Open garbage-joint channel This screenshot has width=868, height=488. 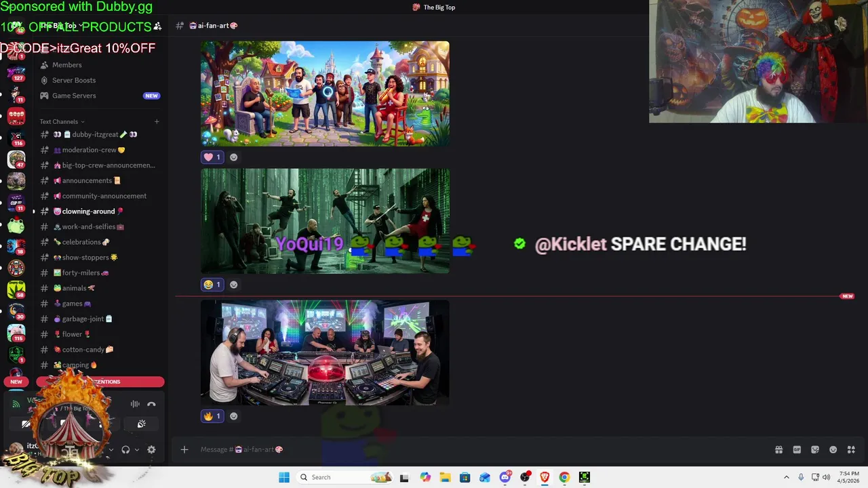click(100, 319)
